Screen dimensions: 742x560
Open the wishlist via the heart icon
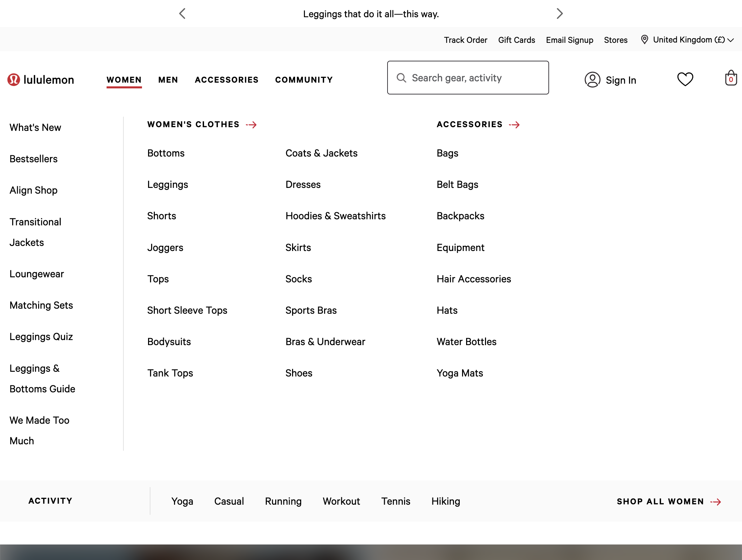(685, 79)
